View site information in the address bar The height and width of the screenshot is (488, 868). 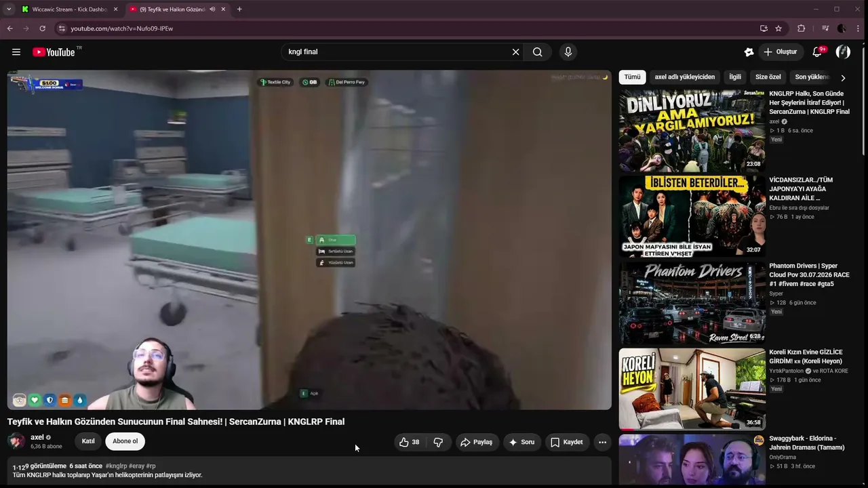pos(61,28)
